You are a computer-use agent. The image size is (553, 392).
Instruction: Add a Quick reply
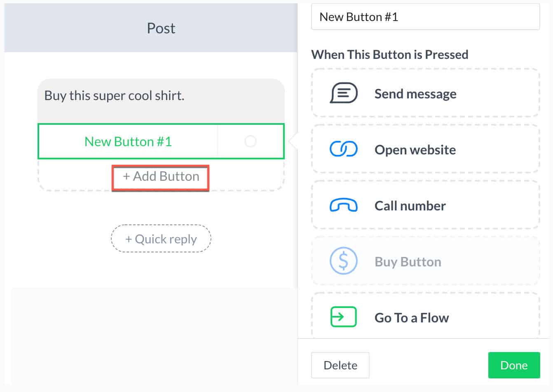pos(161,239)
